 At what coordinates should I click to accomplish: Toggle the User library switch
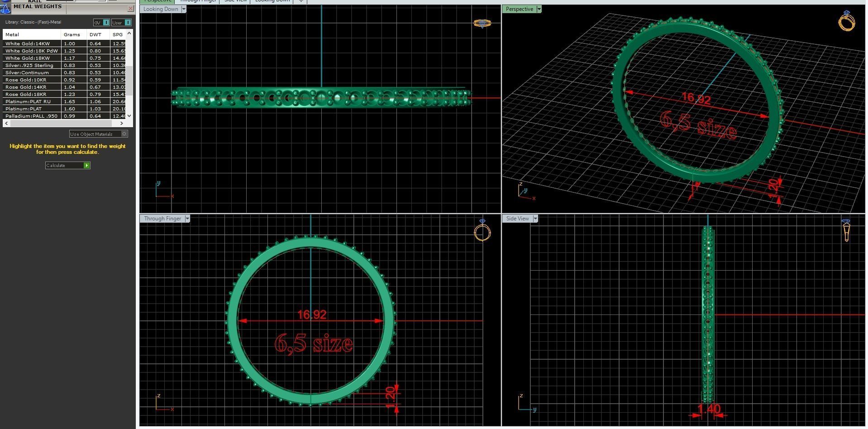[x=121, y=23]
